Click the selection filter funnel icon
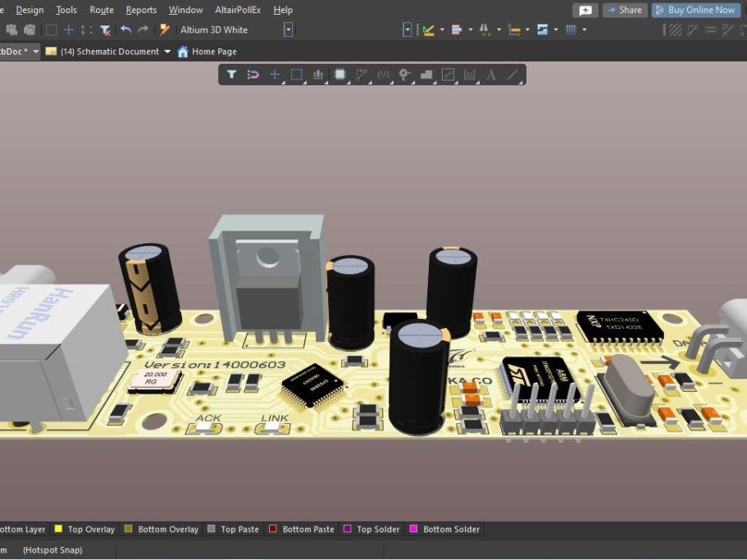Image resolution: width=747 pixels, height=560 pixels. (231, 75)
